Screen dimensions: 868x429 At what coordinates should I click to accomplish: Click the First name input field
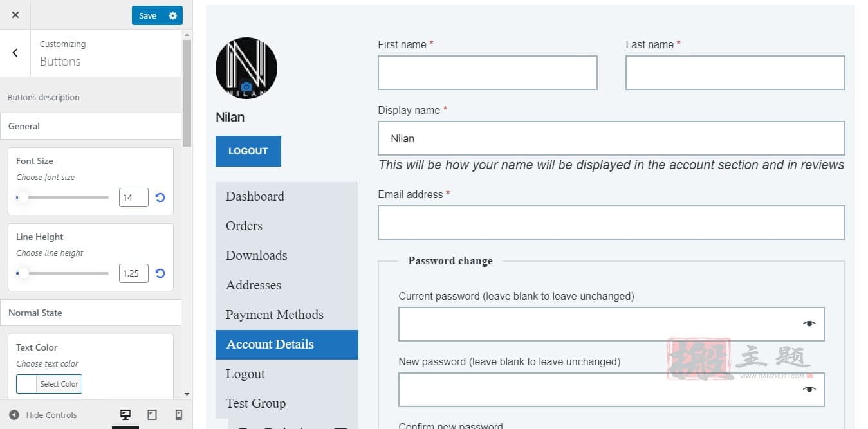(x=488, y=73)
